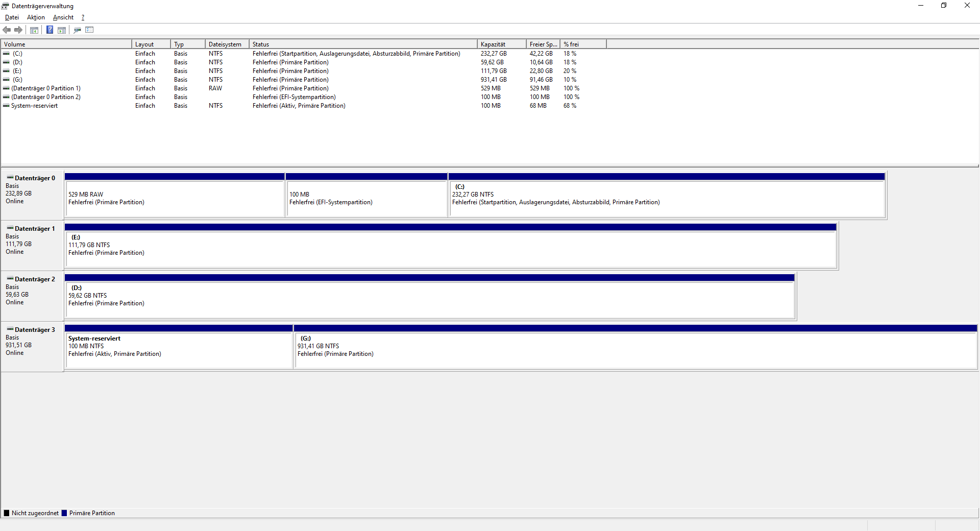Click the Back arrow in toolbar

pos(7,30)
